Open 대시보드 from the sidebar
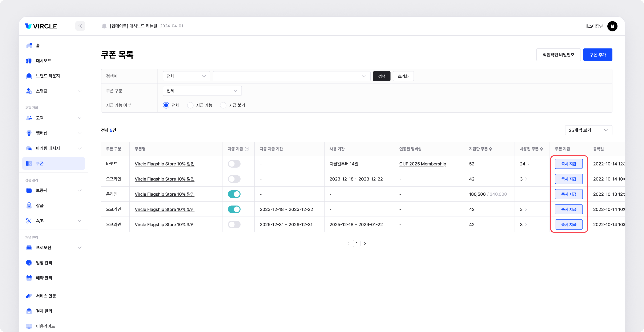The image size is (644, 332). click(43, 61)
